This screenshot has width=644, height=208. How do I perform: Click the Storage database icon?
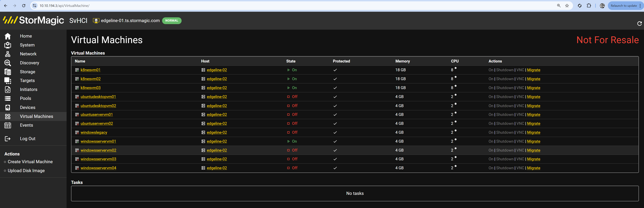pos(8,72)
